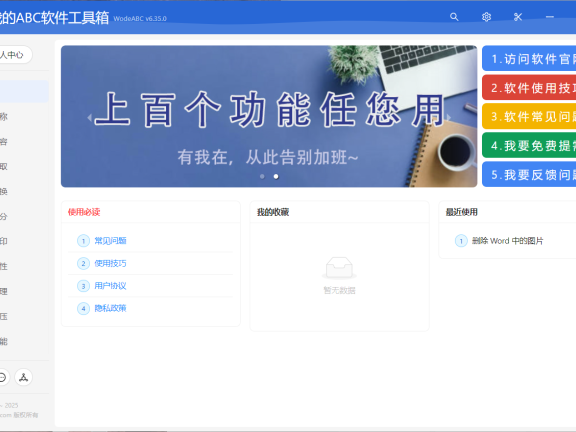This screenshot has width=576, height=432.
Task: Click blue button 1.访问软件官网
Action: click(529, 59)
